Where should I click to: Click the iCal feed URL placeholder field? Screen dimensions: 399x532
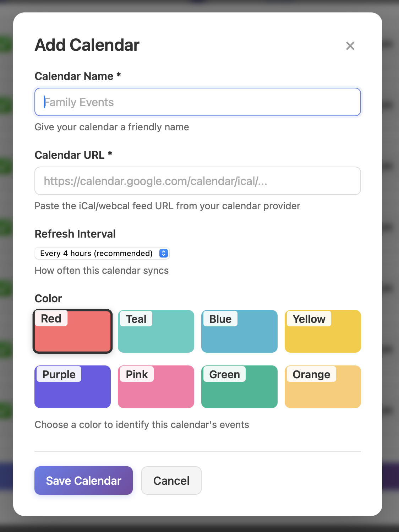[x=197, y=181]
